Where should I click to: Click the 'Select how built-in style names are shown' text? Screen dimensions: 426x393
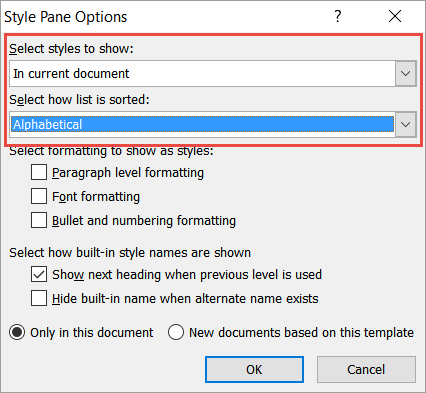click(x=130, y=253)
